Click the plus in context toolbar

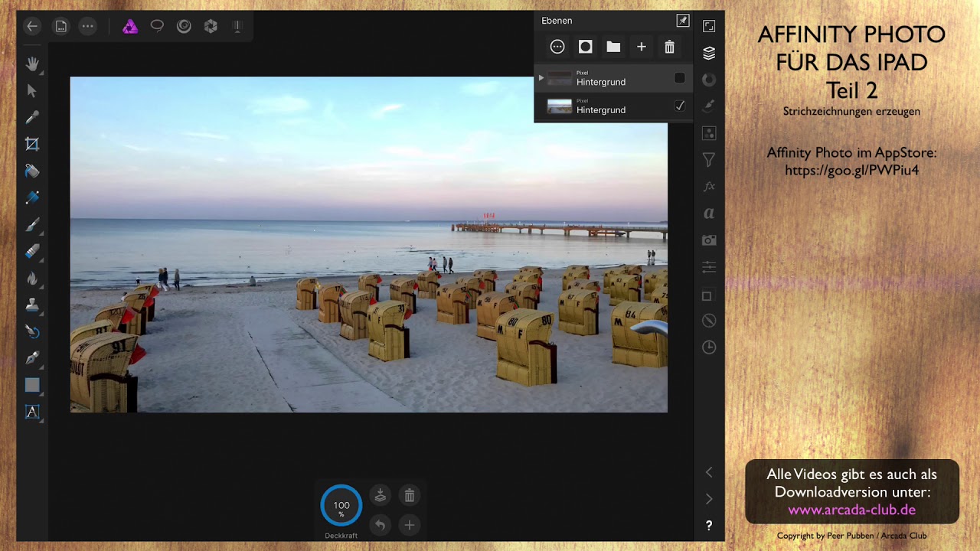coord(410,525)
